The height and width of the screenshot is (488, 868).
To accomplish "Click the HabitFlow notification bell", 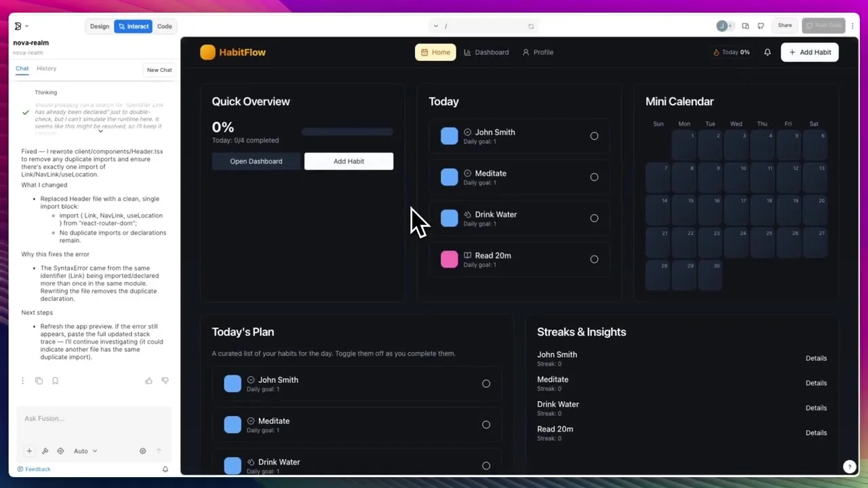I will click(x=768, y=52).
